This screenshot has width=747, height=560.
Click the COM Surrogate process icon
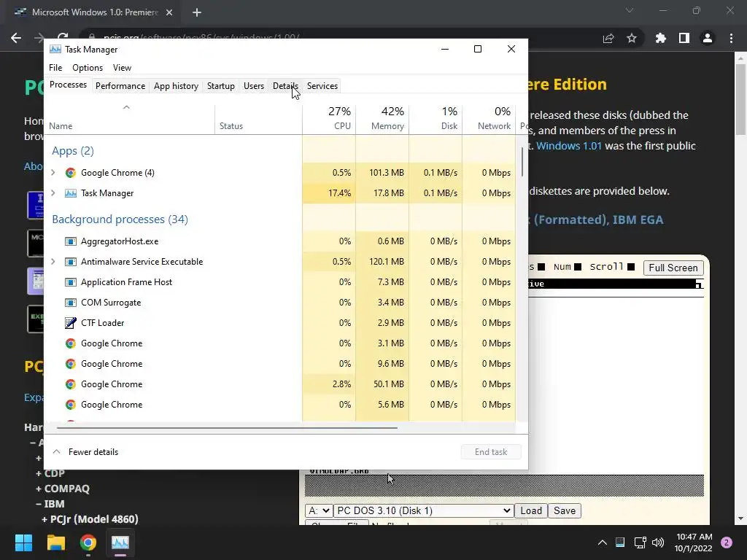pyautogui.click(x=71, y=303)
